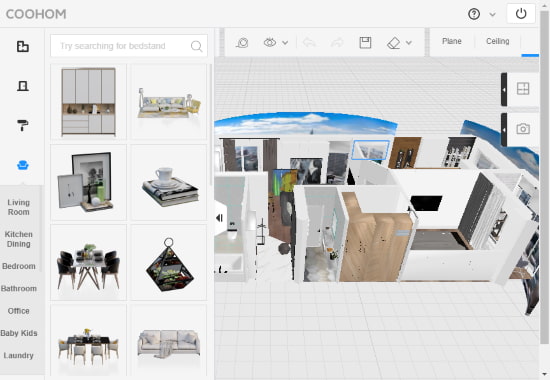Open the help menu dropdown arrow

pos(492,14)
